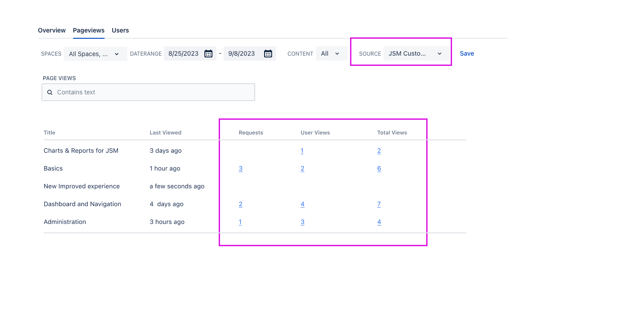The image size is (644, 317).
Task: Switch to the Overview tab
Action: (x=52, y=31)
